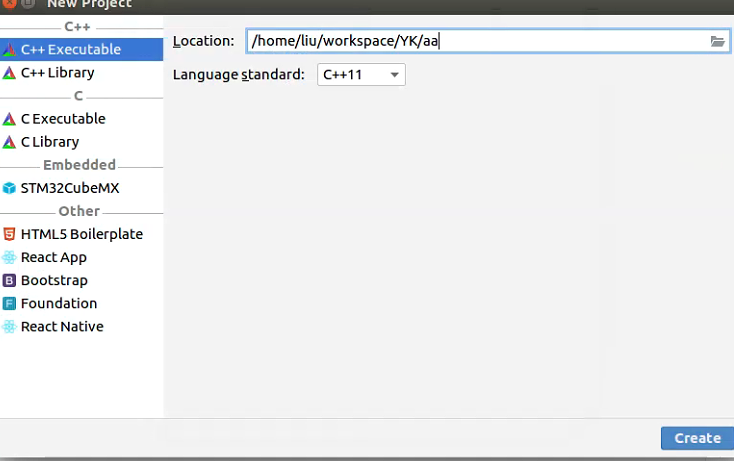
Task: Choose HTML5 Boilerplate project template
Action: pos(82,234)
